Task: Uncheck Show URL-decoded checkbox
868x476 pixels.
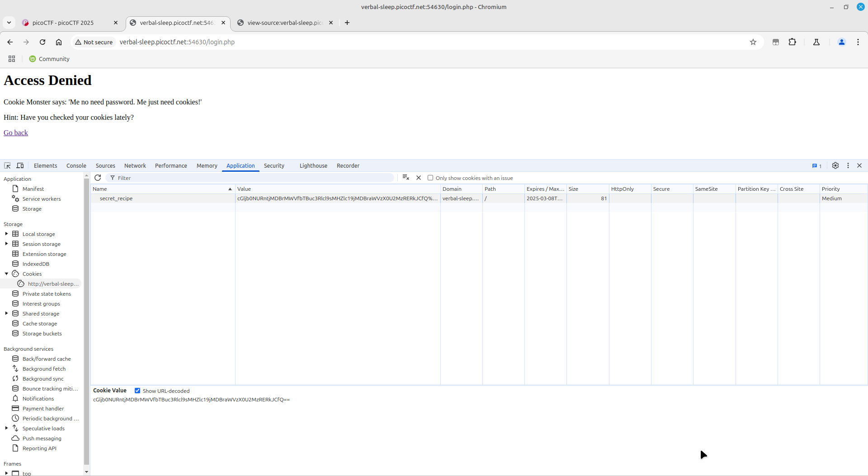Action: coord(137,391)
